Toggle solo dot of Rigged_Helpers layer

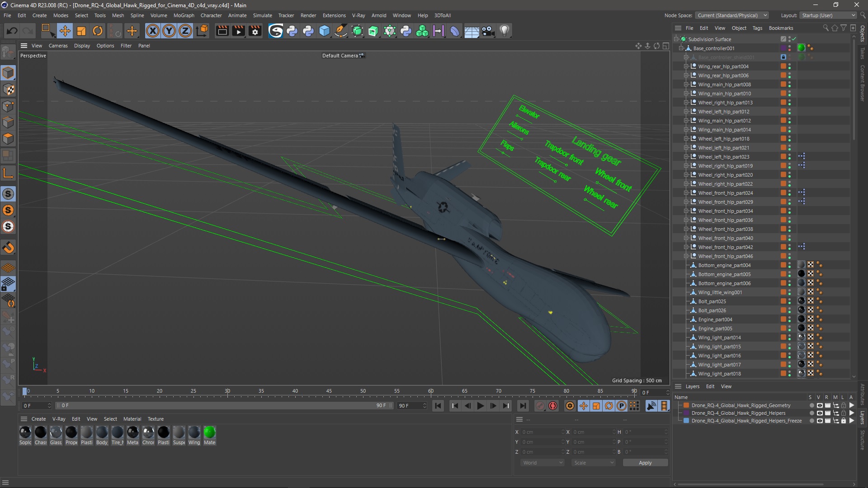(811, 413)
